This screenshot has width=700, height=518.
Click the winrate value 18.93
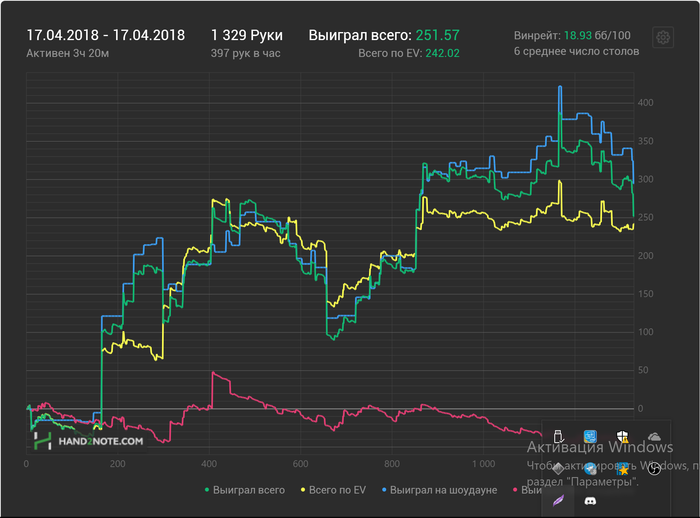tap(578, 36)
